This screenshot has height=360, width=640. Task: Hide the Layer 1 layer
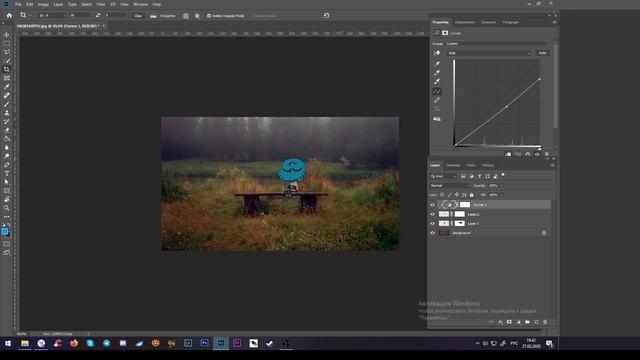coord(433,224)
